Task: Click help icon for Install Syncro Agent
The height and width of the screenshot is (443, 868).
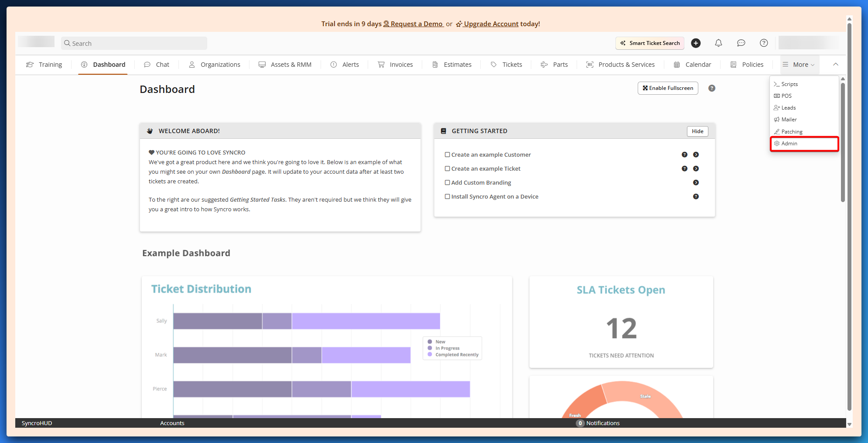Action: pos(696,196)
